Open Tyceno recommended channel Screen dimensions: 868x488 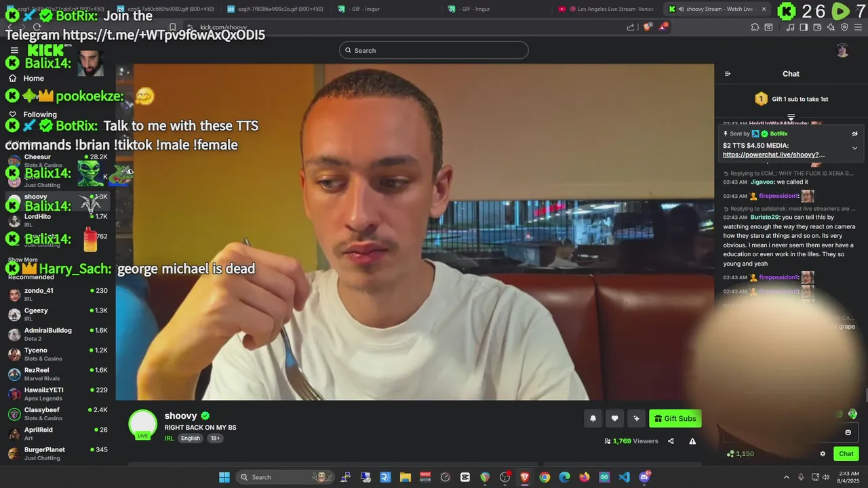pyautogui.click(x=58, y=354)
